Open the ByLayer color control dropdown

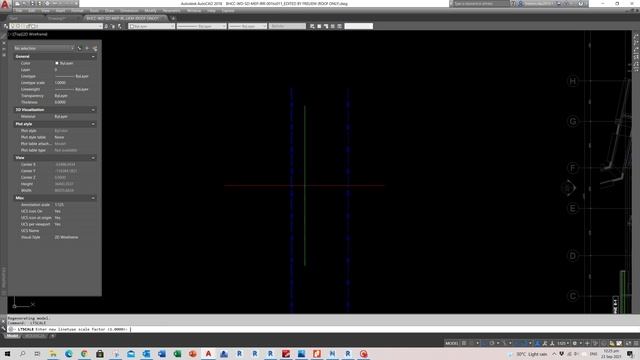(151, 26)
